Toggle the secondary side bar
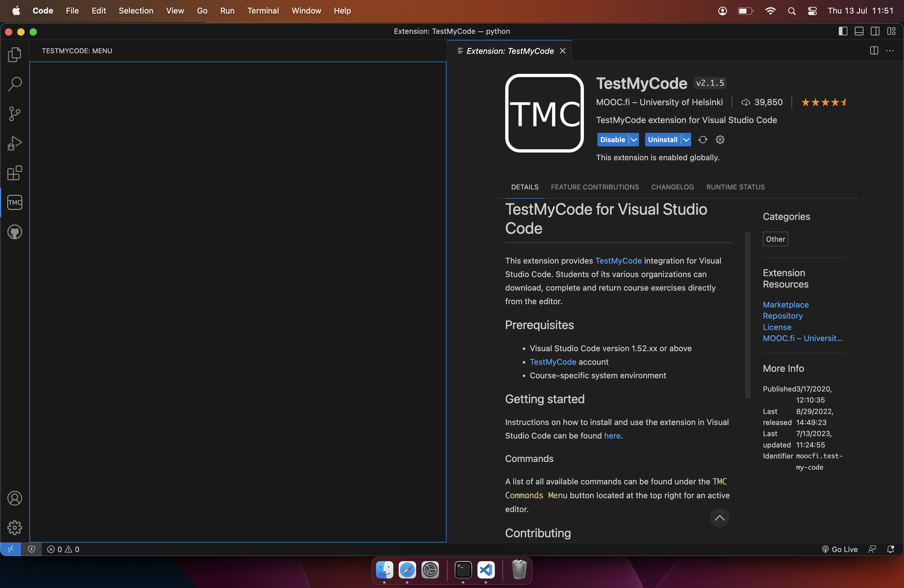This screenshot has height=588, width=904. click(x=875, y=31)
